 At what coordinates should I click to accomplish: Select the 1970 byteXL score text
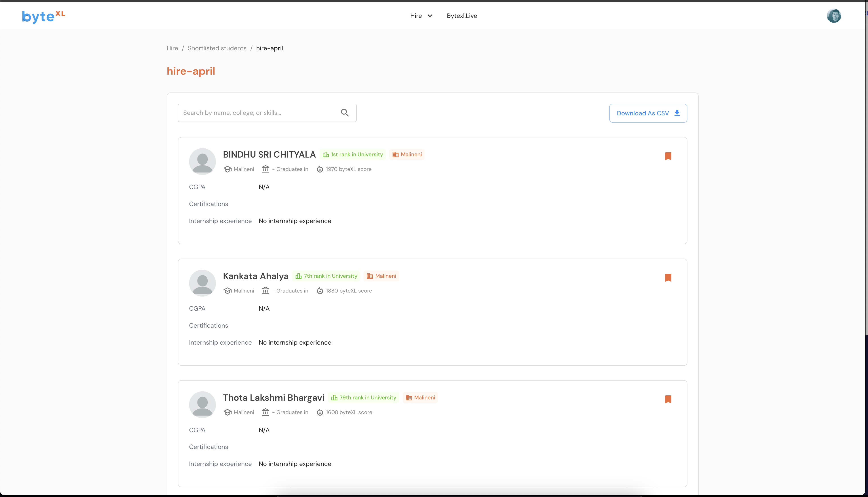(348, 169)
